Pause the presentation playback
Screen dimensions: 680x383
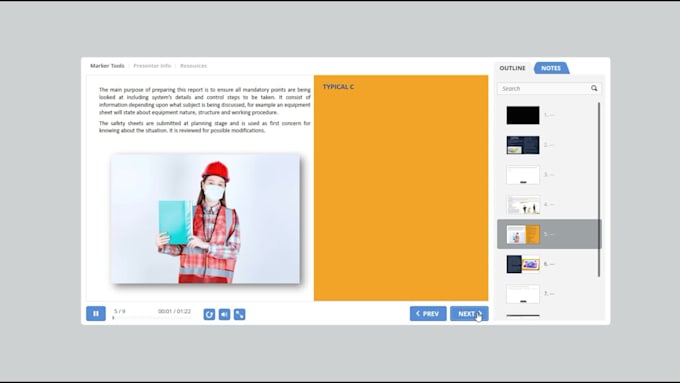[x=96, y=314]
